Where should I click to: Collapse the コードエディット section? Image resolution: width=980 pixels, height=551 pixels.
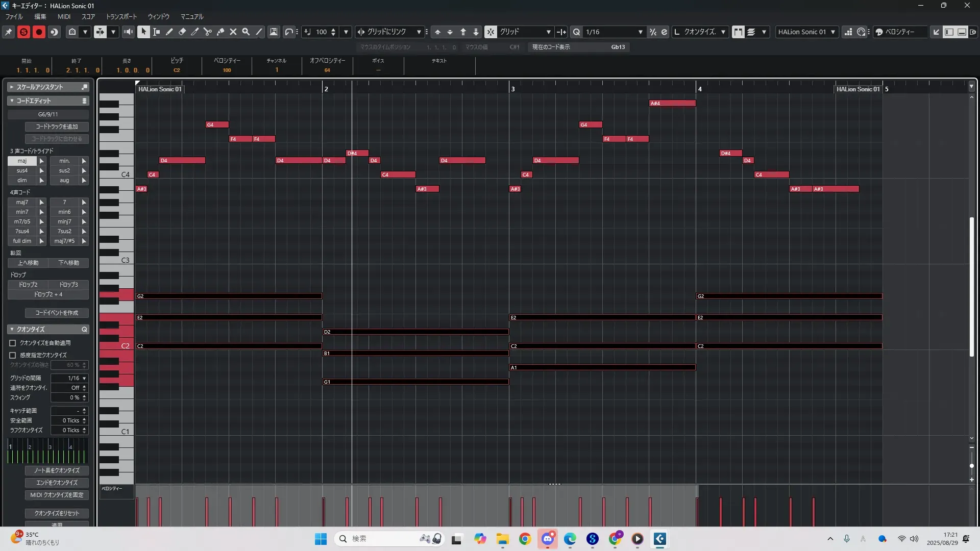(12, 101)
